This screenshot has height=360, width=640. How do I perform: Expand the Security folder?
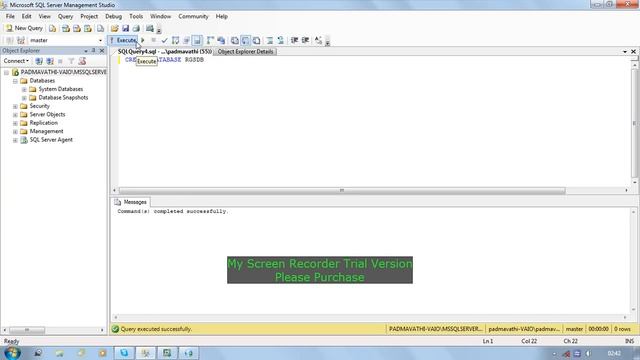coord(15,106)
